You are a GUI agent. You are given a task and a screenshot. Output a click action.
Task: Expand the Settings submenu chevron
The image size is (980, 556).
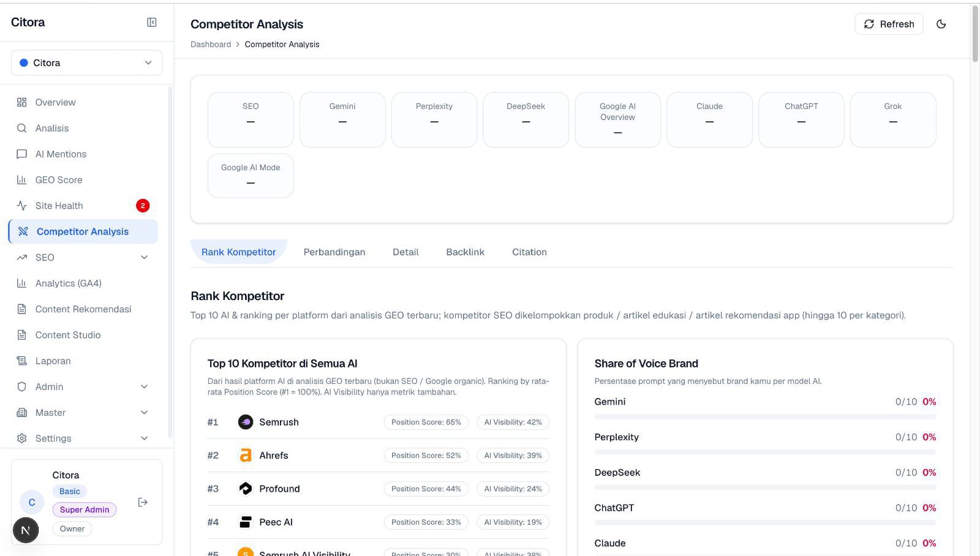point(145,438)
